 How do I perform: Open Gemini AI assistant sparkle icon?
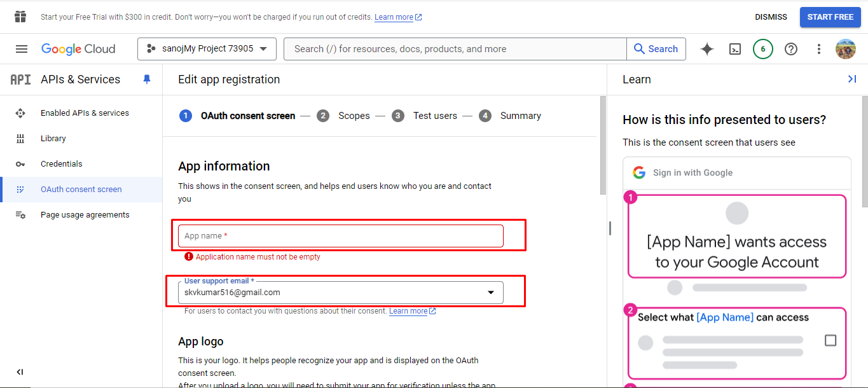[707, 49]
